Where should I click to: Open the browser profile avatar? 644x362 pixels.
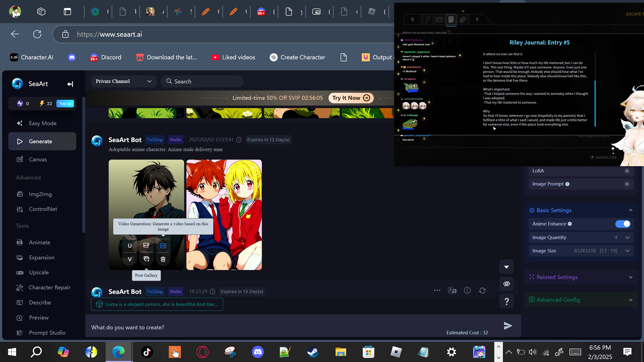(x=15, y=12)
